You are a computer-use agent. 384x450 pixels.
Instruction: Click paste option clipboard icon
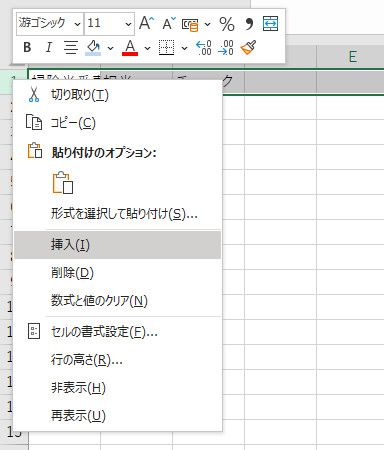(x=63, y=183)
